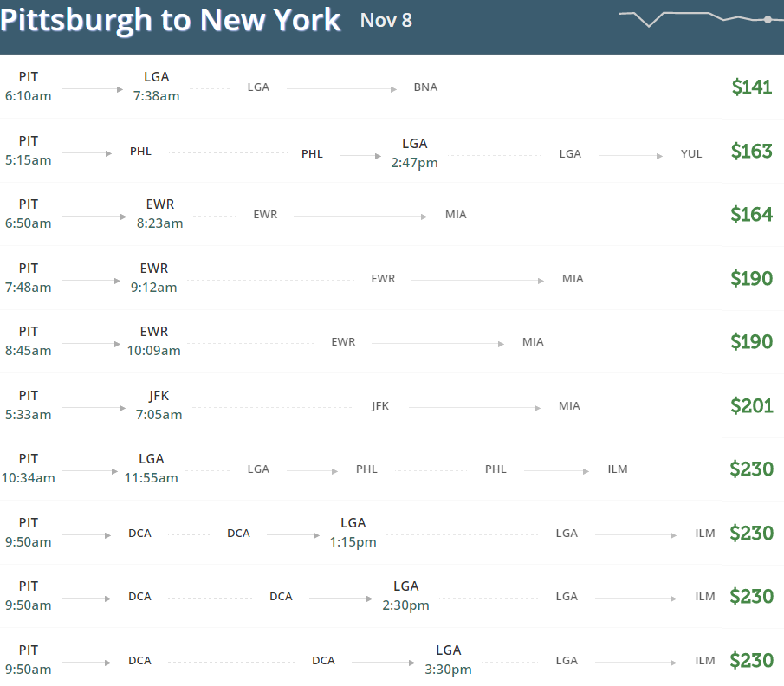Open the PIT 6:10am departure flight
The width and height of the screenshot is (784, 686).
pos(28,86)
